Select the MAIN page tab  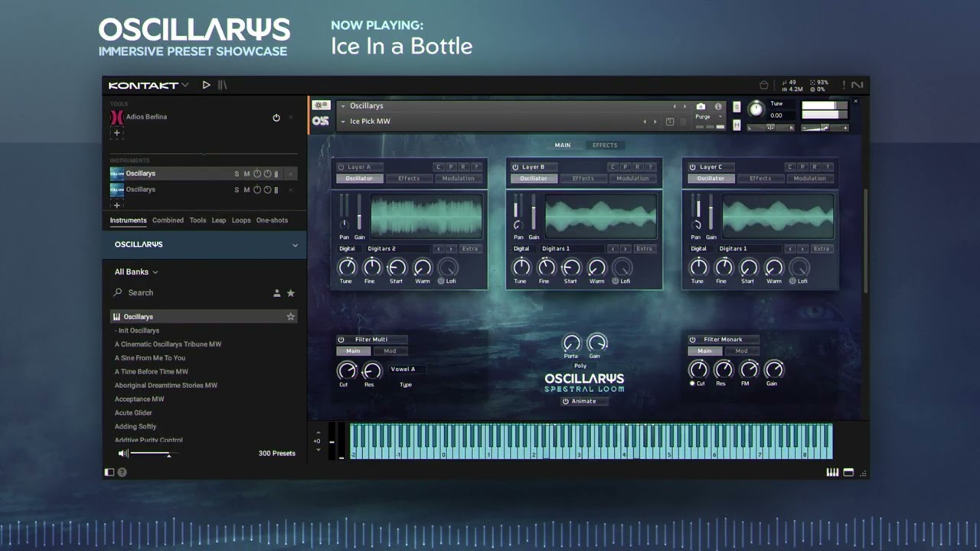(563, 145)
